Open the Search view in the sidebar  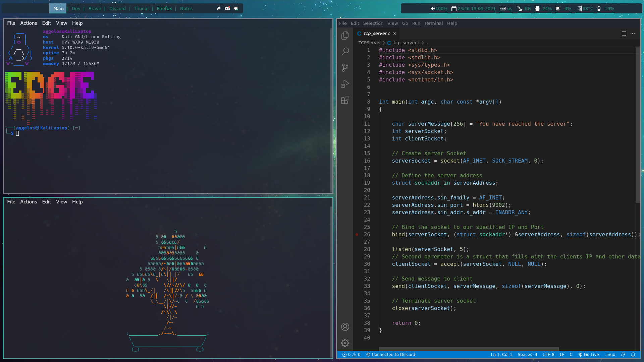pyautogui.click(x=345, y=51)
